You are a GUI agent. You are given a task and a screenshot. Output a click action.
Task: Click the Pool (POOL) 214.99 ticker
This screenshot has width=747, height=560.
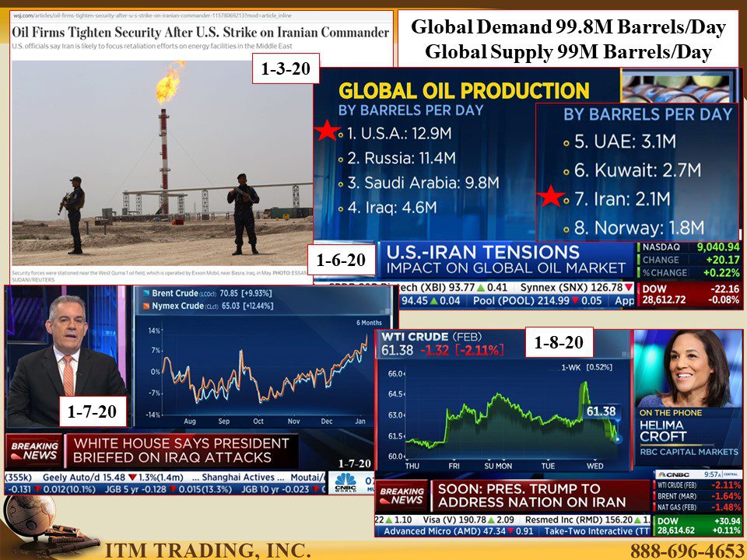point(538,300)
